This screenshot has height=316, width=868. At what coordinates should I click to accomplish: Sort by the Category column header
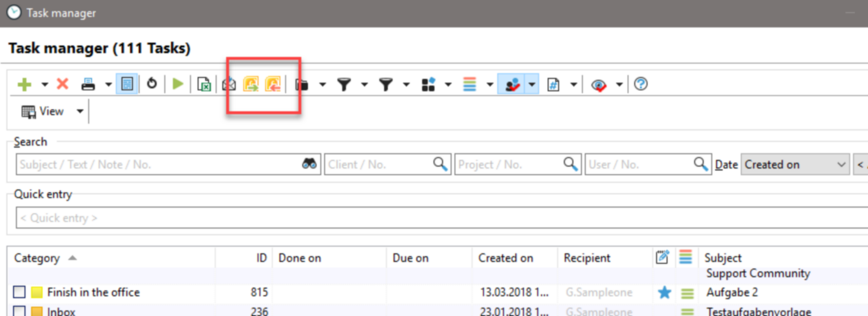click(x=37, y=258)
